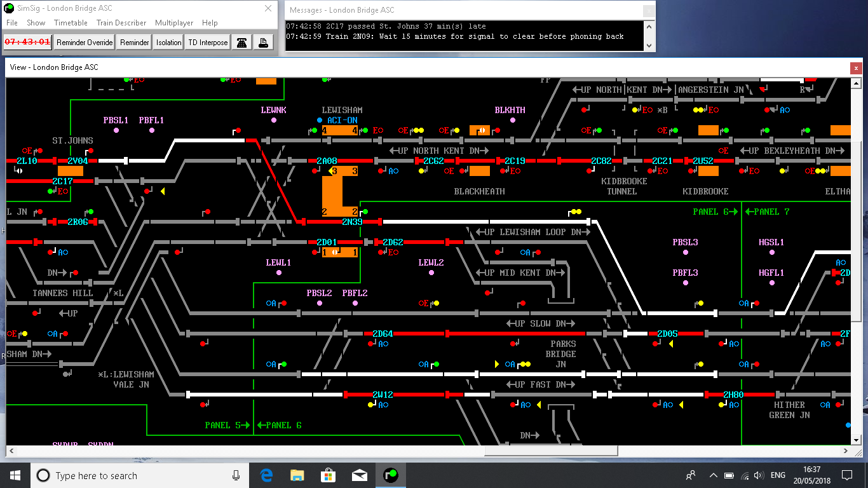868x488 pixels.
Task: Open the Multiplayer menu
Action: tap(174, 23)
